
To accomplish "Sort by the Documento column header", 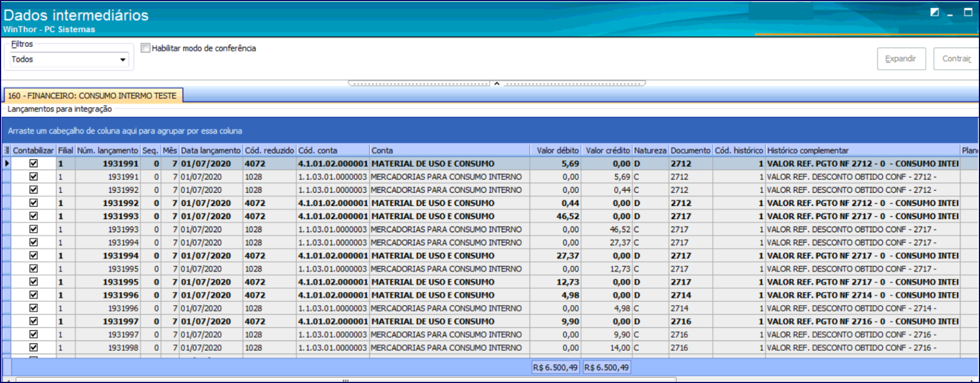I will [690, 150].
